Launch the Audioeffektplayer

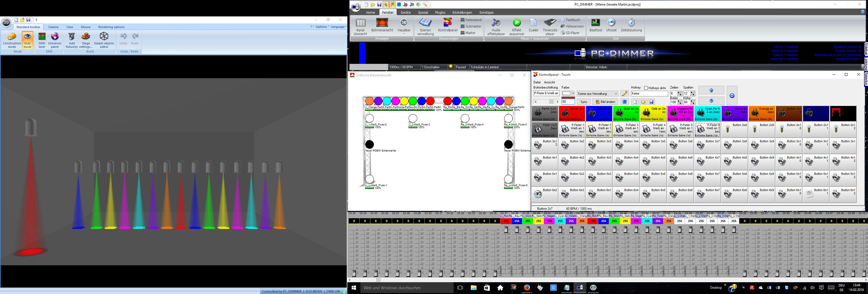[x=496, y=27]
